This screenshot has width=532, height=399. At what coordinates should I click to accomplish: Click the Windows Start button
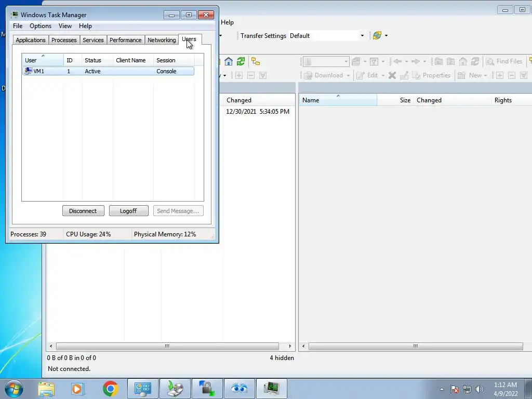14,389
